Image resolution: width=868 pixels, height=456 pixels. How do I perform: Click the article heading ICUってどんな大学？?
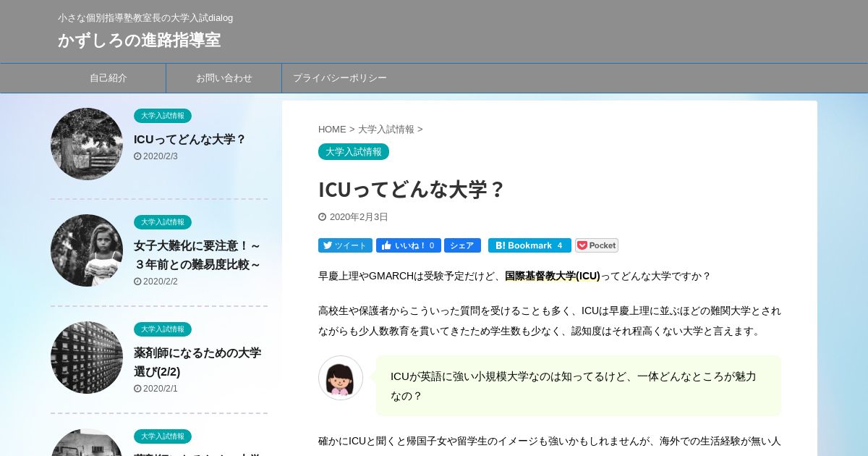pyautogui.click(x=411, y=189)
